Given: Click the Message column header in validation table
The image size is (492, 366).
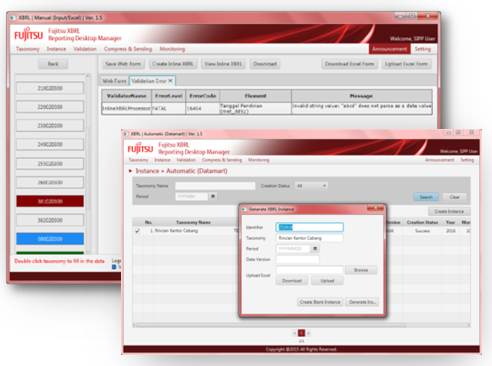Looking at the screenshot, I should pos(361,96).
